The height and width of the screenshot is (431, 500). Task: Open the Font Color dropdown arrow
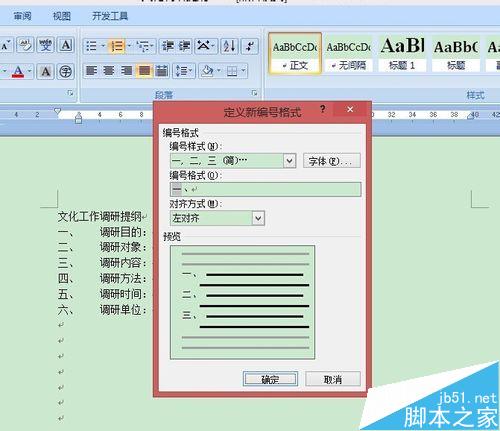[x=29, y=71]
